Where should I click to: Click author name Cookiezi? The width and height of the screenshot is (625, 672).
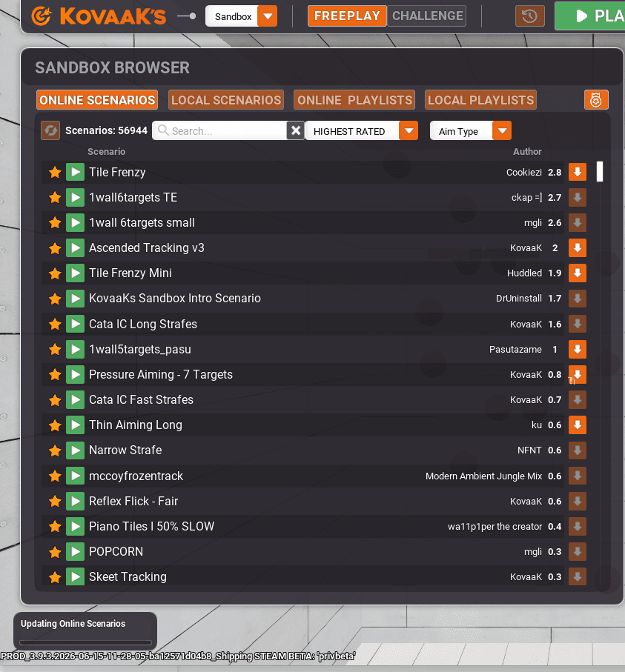tap(524, 173)
